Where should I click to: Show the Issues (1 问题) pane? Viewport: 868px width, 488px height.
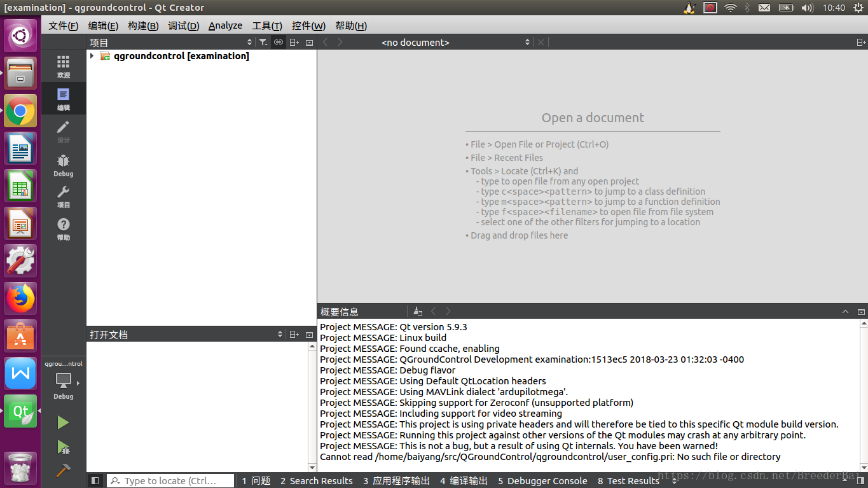pyautogui.click(x=256, y=481)
